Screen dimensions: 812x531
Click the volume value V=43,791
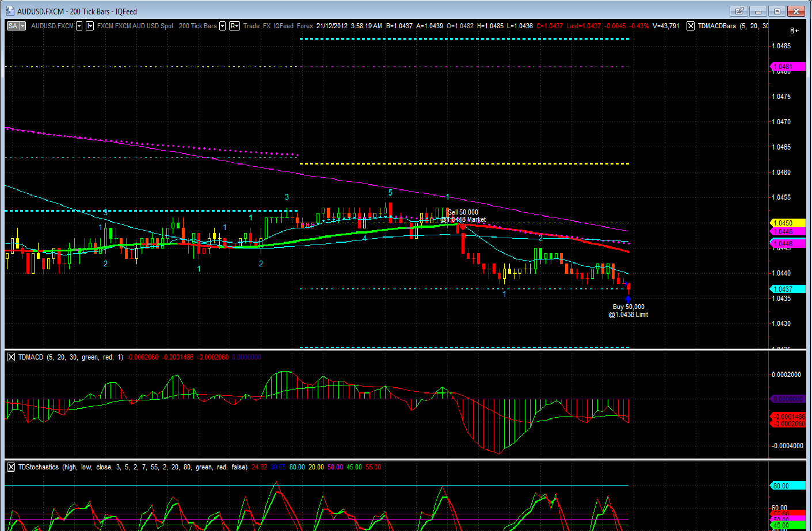tap(666, 26)
